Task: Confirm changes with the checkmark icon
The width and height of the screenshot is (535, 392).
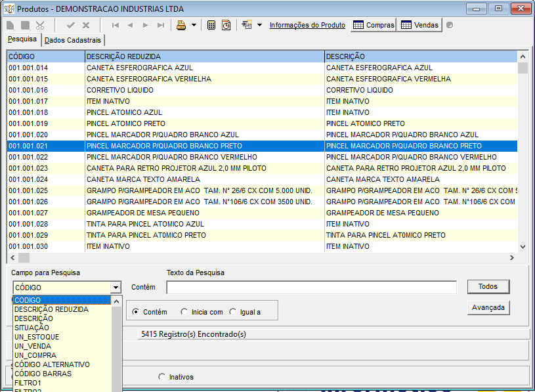Action: pyautogui.click(x=71, y=25)
